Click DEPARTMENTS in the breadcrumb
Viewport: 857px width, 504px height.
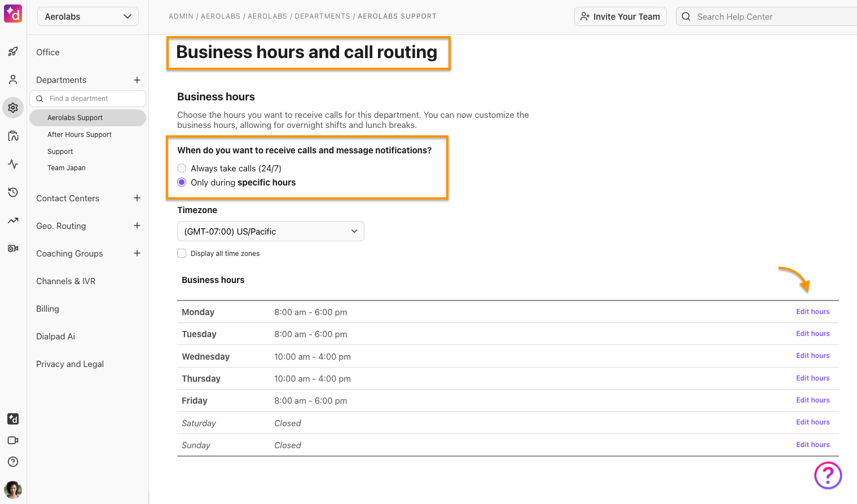pyautogui.click(x=322, y=16)
